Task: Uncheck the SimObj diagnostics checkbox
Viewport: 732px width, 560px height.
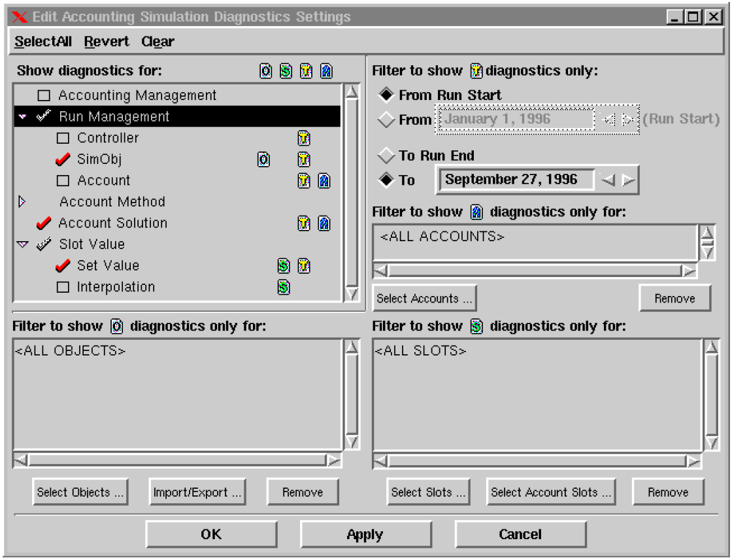Action: click(x=63, y=159)
